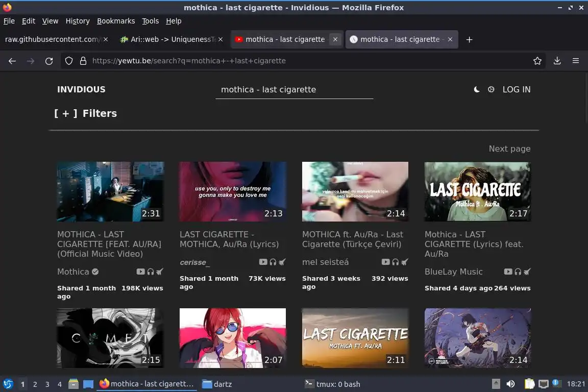
Task: Open the Firefox hamburger application menu
Action: pos(576,61)
